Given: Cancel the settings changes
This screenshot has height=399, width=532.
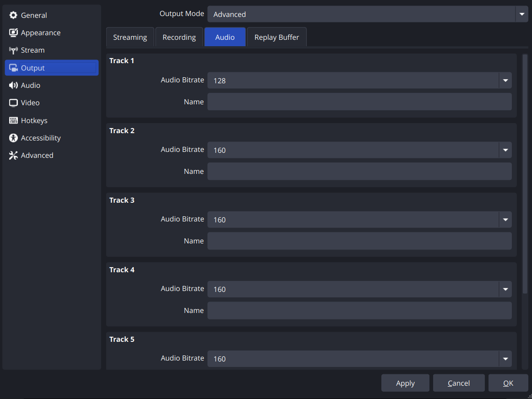Looking at the screenshot, I should click(459, 383).
